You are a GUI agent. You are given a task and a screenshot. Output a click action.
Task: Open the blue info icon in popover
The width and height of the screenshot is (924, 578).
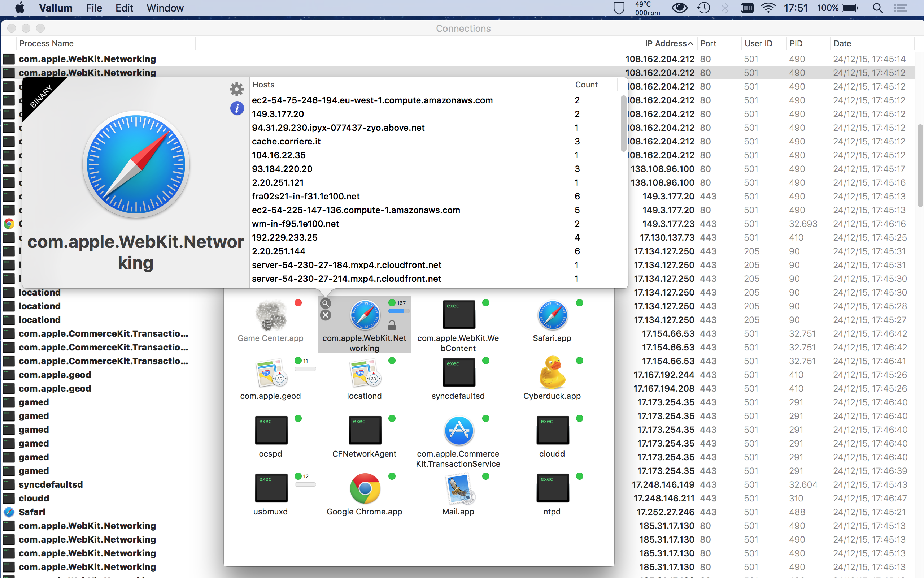pyautogui.click(x=237, y=108)
